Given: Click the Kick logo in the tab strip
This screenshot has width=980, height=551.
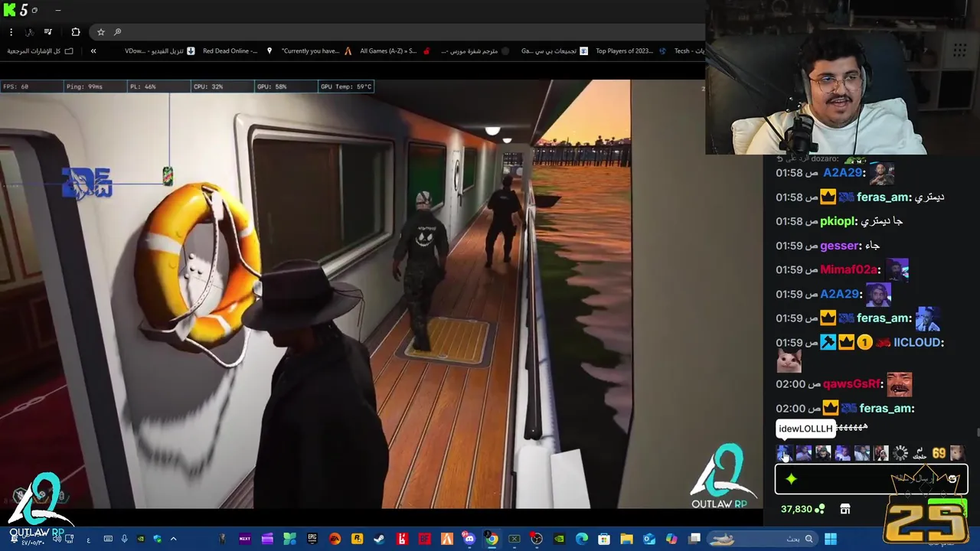Looking at the screenshot, I should [8, 10].
